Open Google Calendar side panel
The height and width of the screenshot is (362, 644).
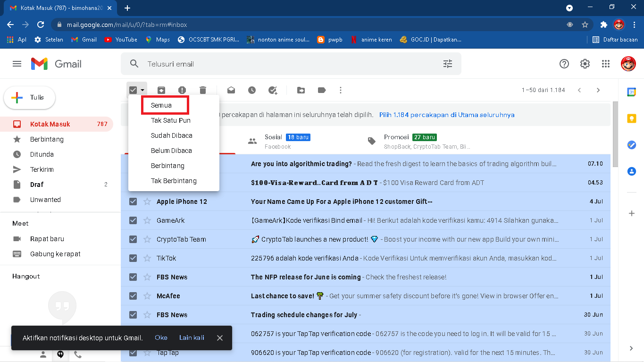(631, 92)
